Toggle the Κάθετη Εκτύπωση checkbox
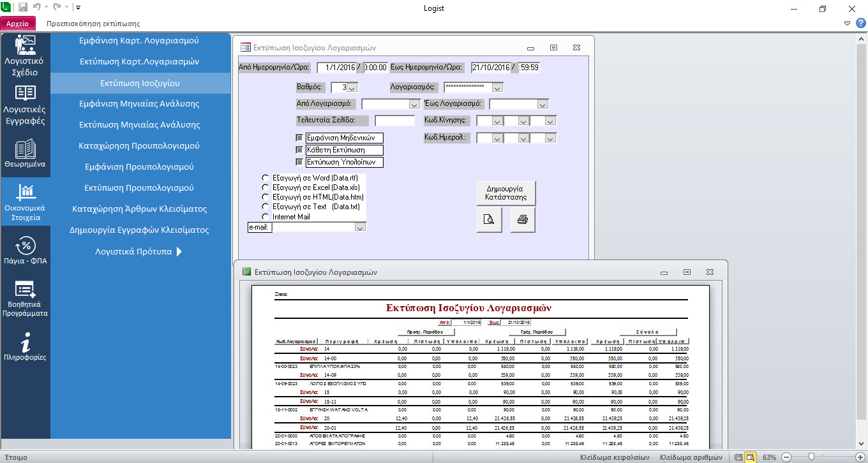 [x=299, y=150]
